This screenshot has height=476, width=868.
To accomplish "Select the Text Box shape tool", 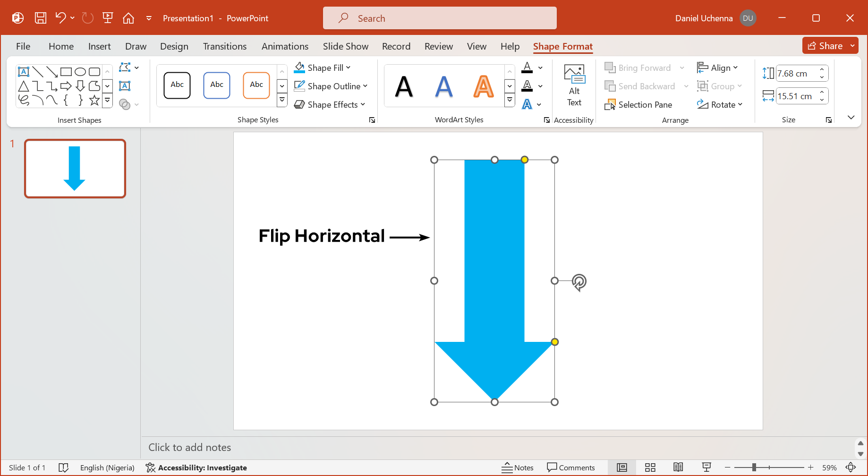I will click(24, 72).
